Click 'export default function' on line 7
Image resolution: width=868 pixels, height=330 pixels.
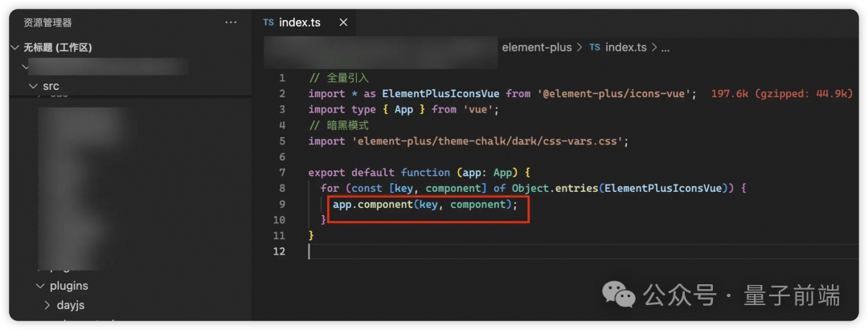[379, 173]
